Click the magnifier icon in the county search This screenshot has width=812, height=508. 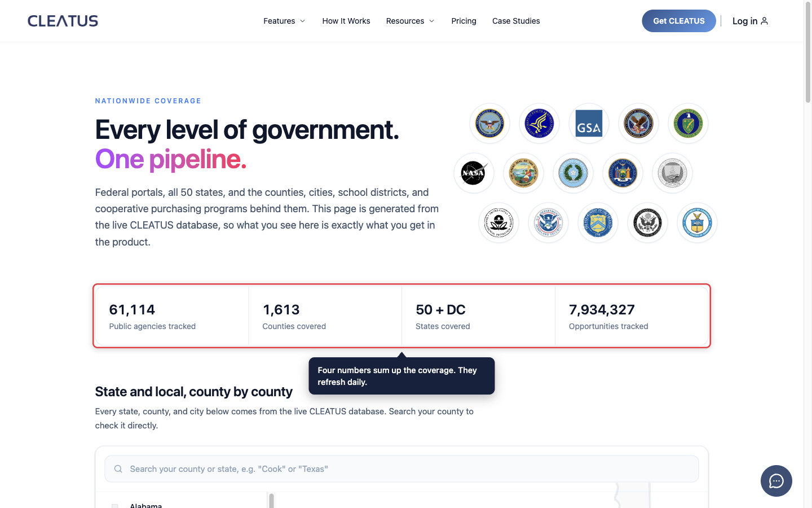pyautogui.click(x=118, y=469)
